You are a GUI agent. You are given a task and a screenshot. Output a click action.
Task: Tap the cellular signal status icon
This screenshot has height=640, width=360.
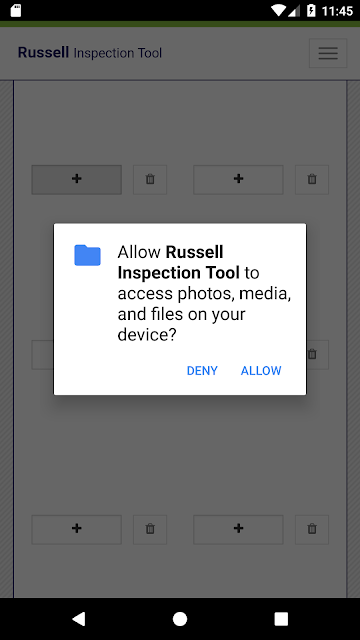[x=294, y=11]
